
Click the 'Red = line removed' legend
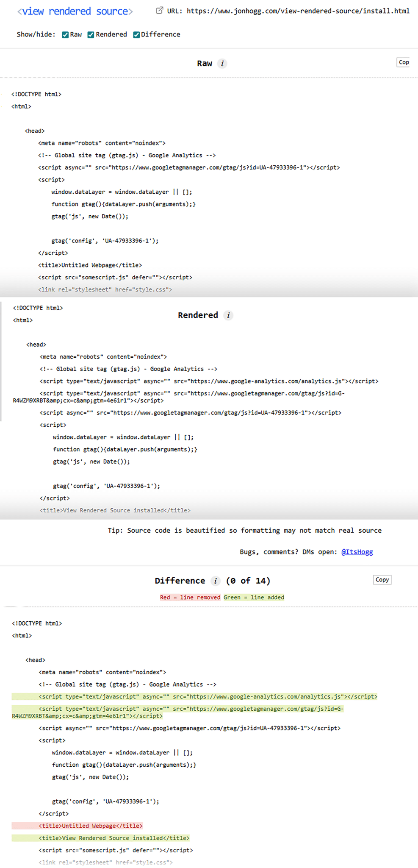190,598
